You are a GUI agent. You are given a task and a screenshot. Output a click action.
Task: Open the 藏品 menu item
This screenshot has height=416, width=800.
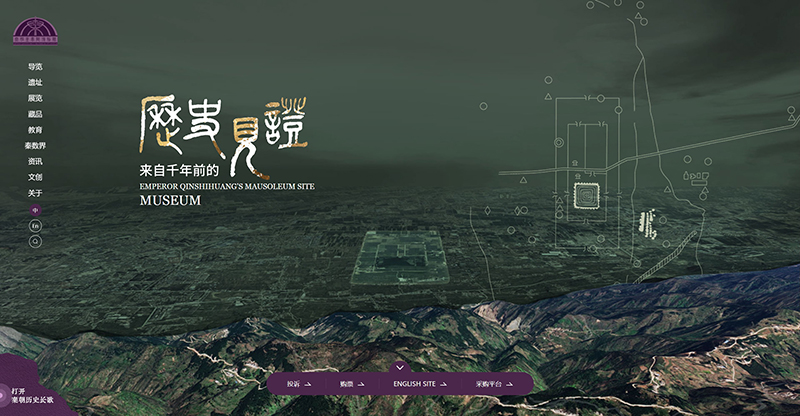35,114
